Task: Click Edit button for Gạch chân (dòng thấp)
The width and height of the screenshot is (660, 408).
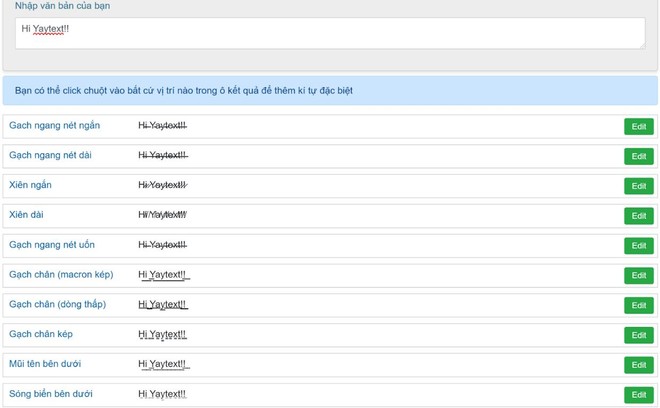Action: tap(639, 305)
